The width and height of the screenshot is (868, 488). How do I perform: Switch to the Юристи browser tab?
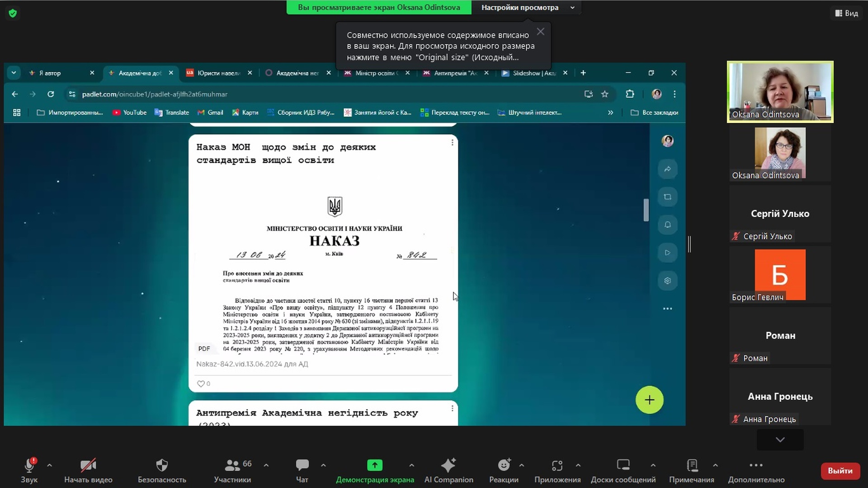219,73
